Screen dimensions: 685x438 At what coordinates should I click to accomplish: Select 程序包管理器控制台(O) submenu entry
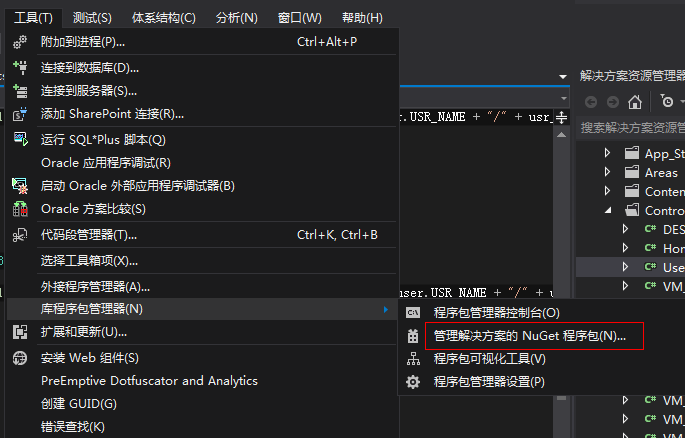[542, 313]
